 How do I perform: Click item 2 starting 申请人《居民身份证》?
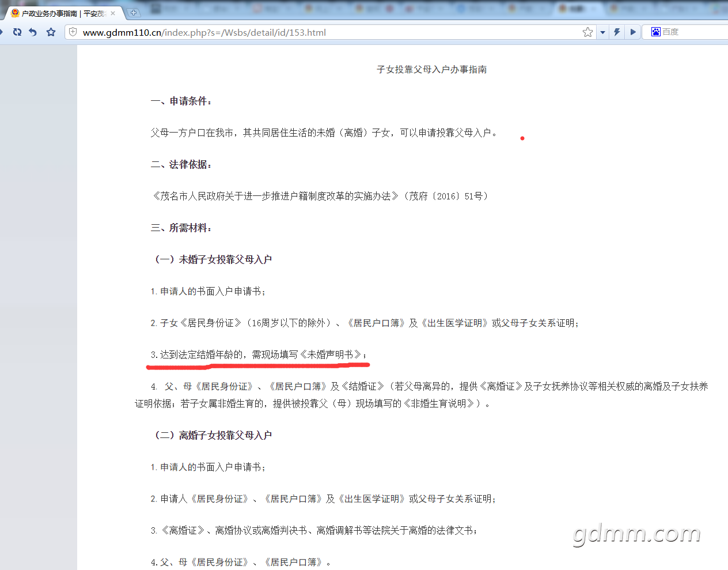point(323,499)
